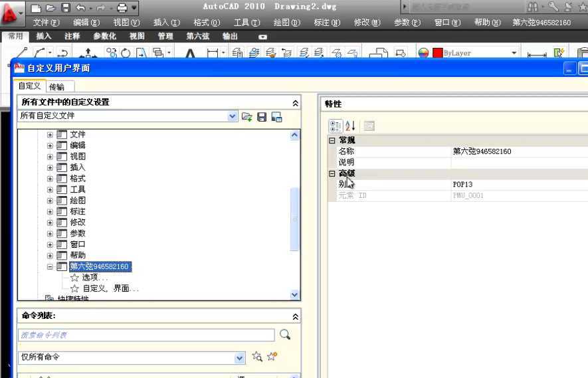This screenshot has width=588, height=378.
Task: Expand the 编辑 menu tree node
Action: coord(50,145)
